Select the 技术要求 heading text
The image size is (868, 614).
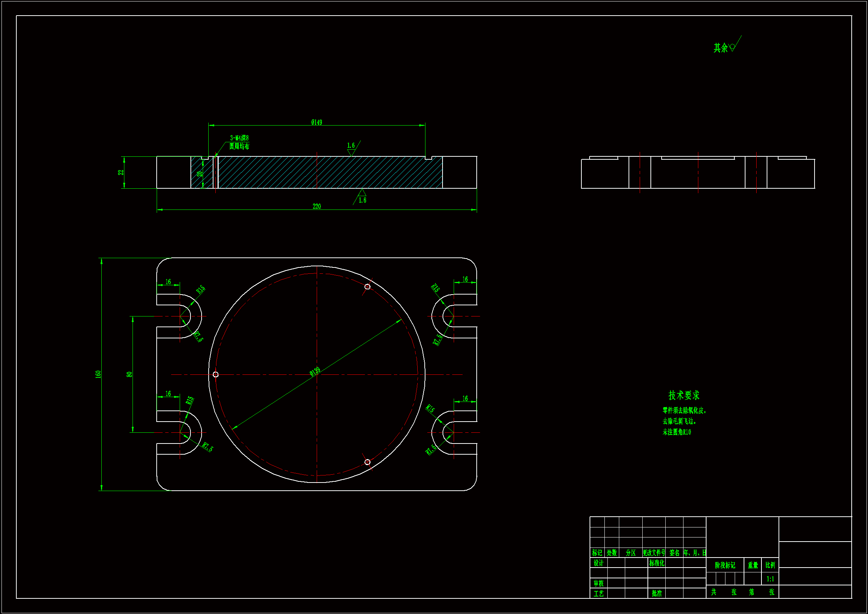(x=683, y=395)
